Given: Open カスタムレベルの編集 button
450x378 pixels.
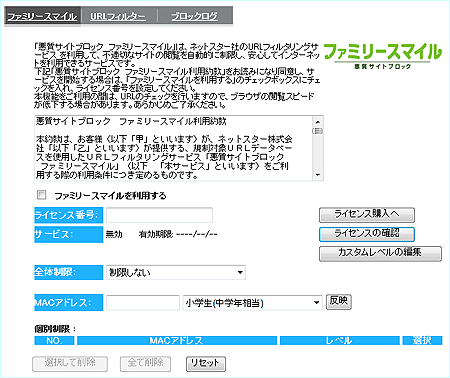Looking at the screenshot, I should pyautogui.click(x=380, y=253).
